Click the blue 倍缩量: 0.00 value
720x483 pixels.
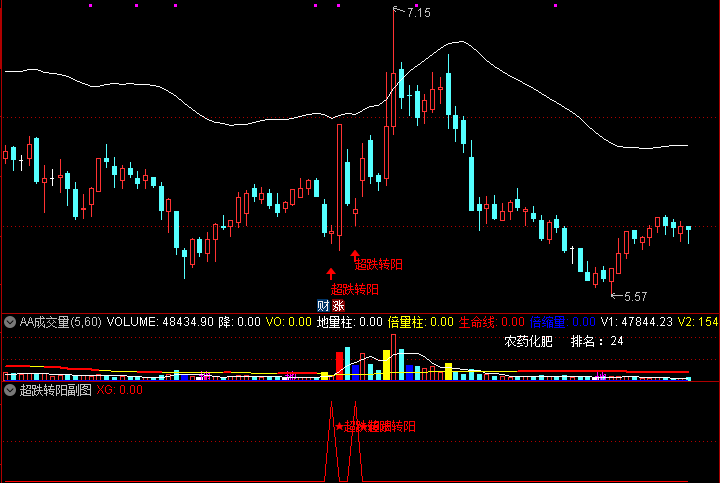[562, 322]
